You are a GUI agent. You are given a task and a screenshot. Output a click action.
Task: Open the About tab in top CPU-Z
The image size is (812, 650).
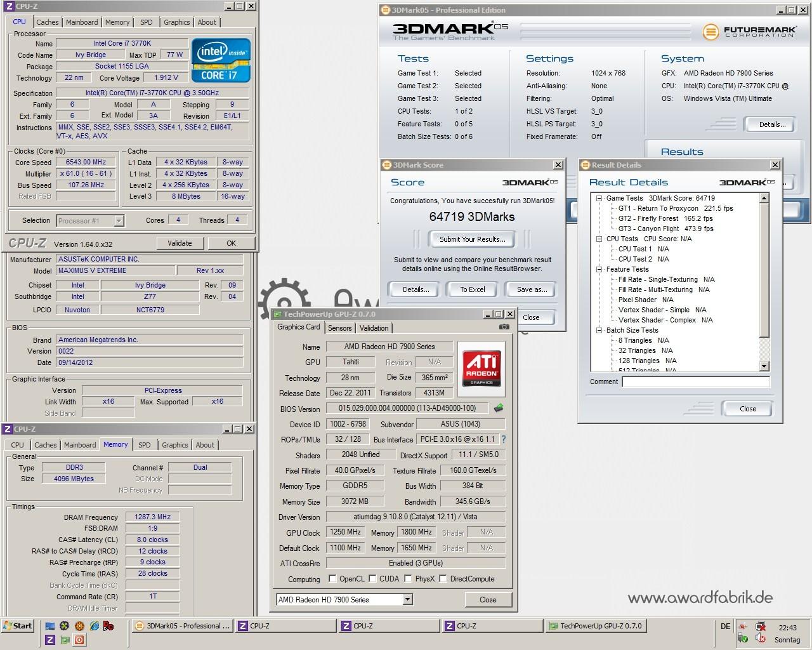pos(207,22)
